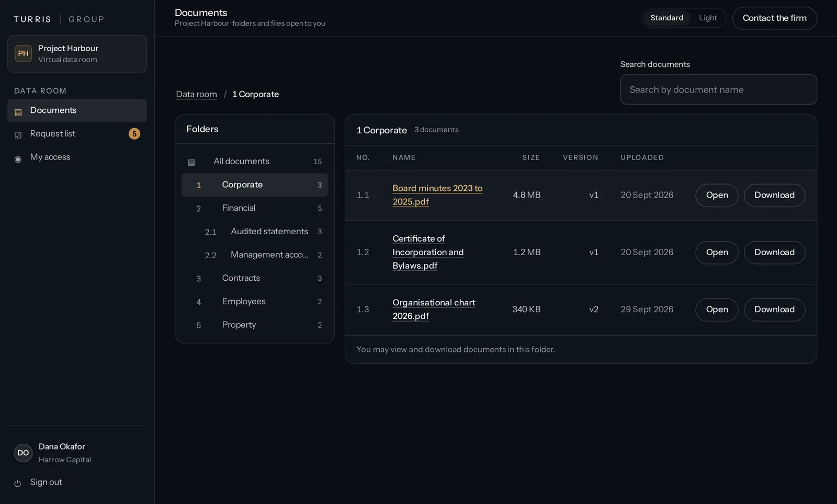Open Organisational chart 2026.pdf with Open button
This screenshot has width=837, height=504.
717,310
